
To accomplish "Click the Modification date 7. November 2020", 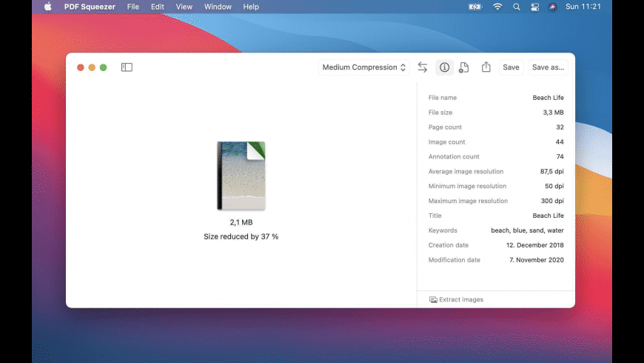I will pos(537,260).
